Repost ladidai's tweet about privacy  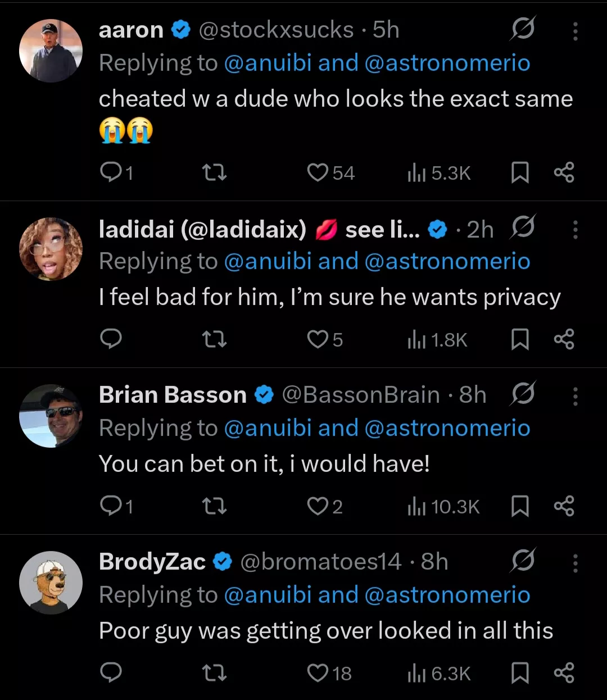click(x=214, y=339)
